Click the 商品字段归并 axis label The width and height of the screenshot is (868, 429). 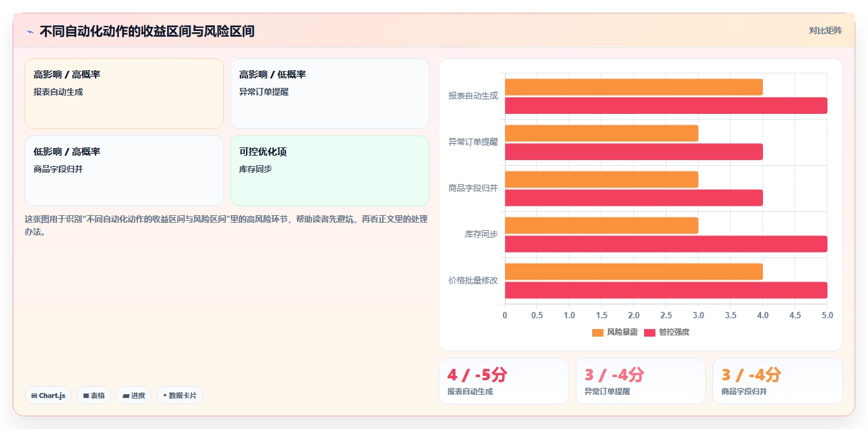point(473,188)
